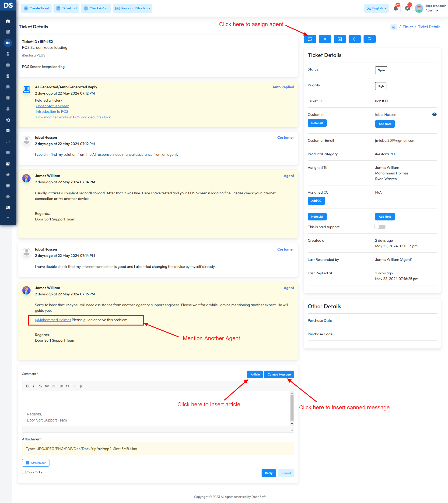Click the Canned Message button
This screenshot has height=503, width=448.
[279, 375]
